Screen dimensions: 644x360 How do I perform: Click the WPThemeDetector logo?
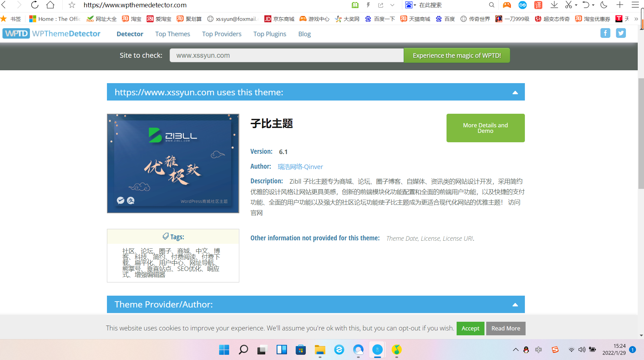52,34
